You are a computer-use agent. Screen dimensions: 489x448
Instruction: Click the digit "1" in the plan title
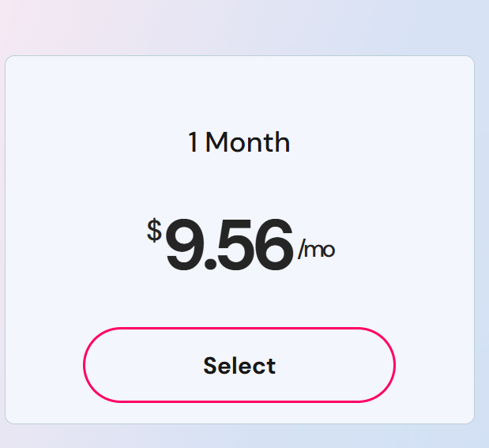194,143
